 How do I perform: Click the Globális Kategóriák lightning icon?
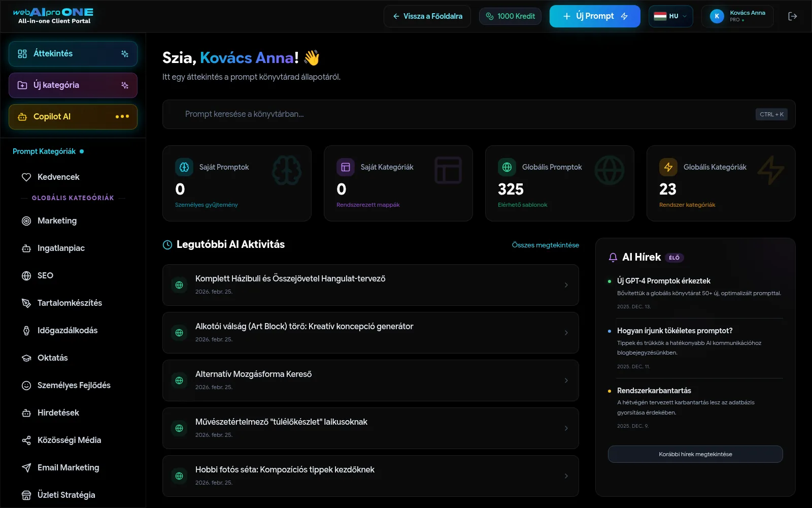(x=668, y=167)
